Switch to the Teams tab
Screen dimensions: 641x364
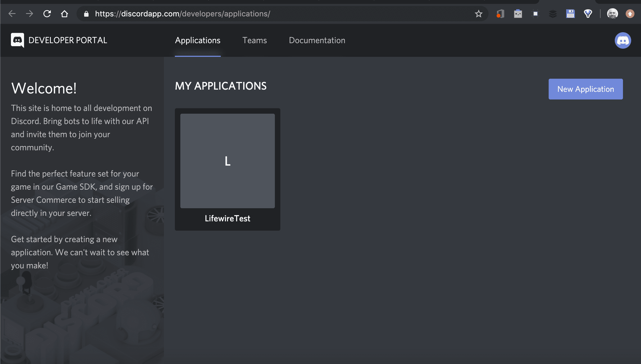pyautogui.click(x=254, y=40)
